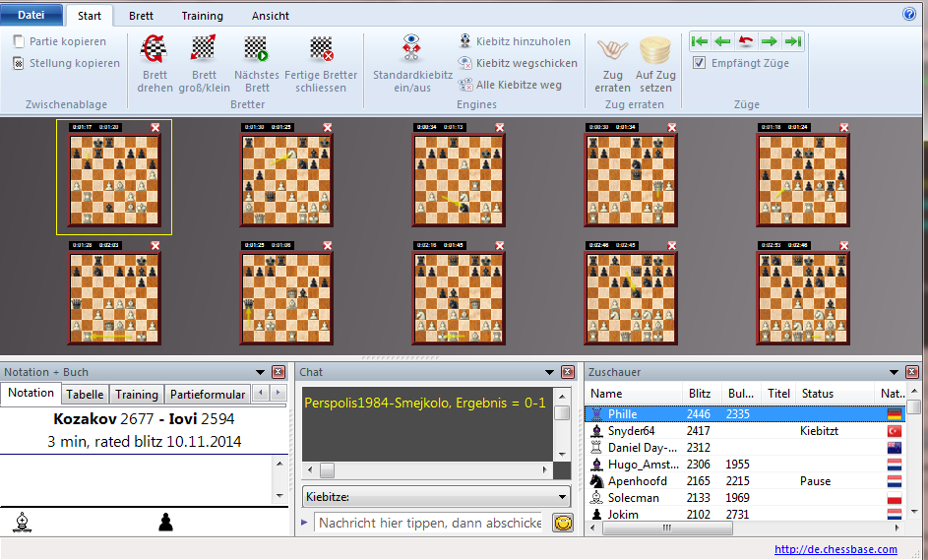Select the Tabelle tab

pyautogui.click(x=85, y=395)
